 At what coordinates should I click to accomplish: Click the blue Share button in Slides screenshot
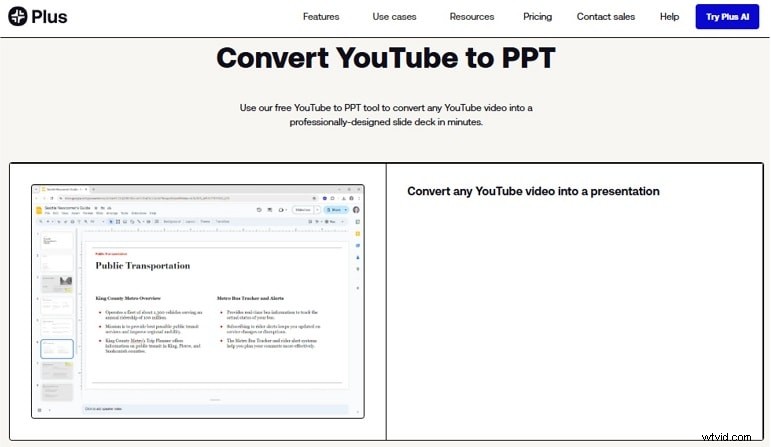click(x=336, y=210)
